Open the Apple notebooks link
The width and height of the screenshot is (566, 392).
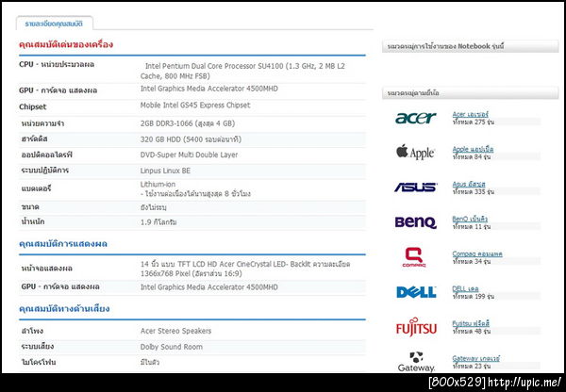[x=473, y=149]
